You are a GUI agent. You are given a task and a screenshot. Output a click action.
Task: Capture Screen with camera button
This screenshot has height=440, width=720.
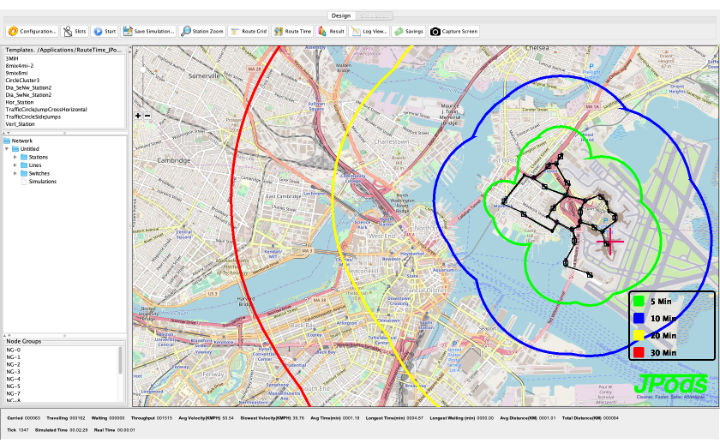455,31
